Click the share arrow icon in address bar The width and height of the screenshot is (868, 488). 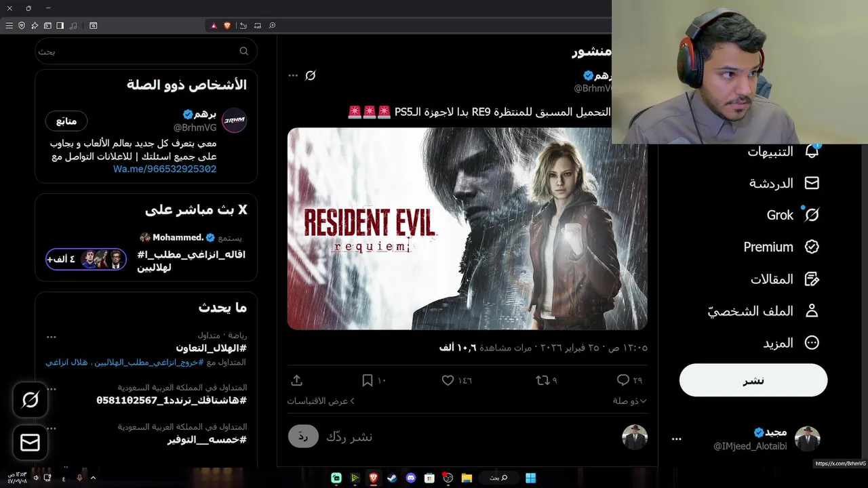point(243,26)
